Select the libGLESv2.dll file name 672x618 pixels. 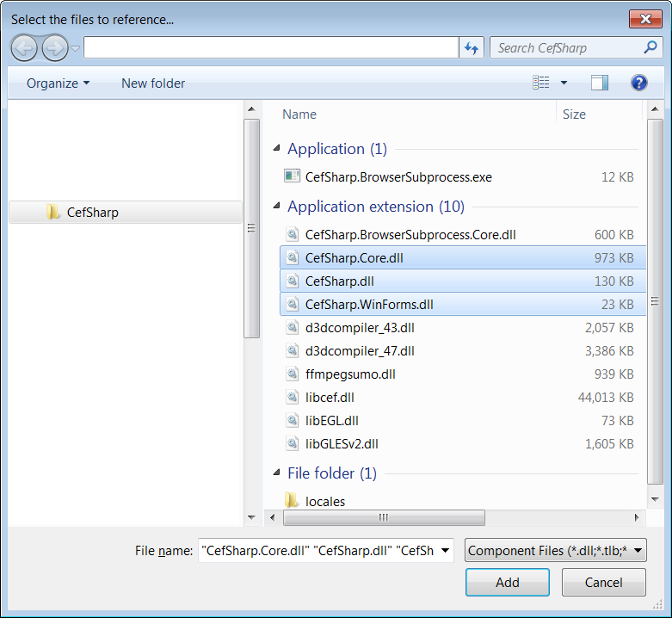342,443
